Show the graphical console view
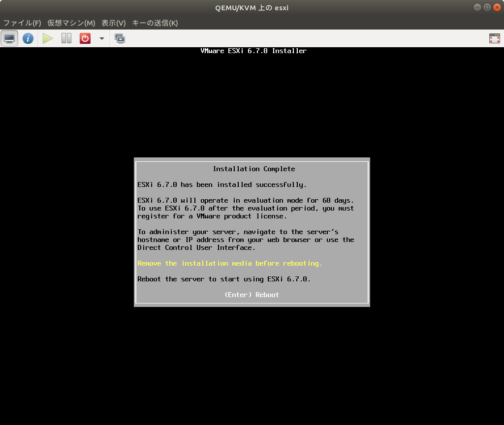 click(x=9, y=38)
